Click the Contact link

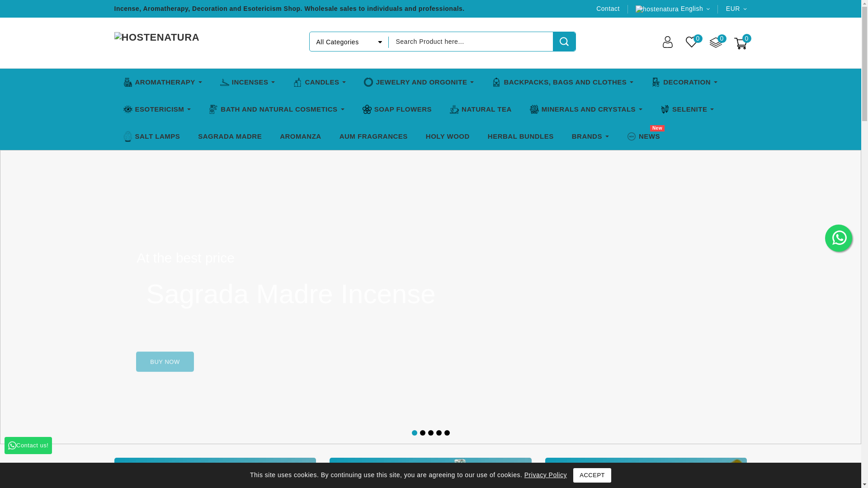[x=608, y=9]
